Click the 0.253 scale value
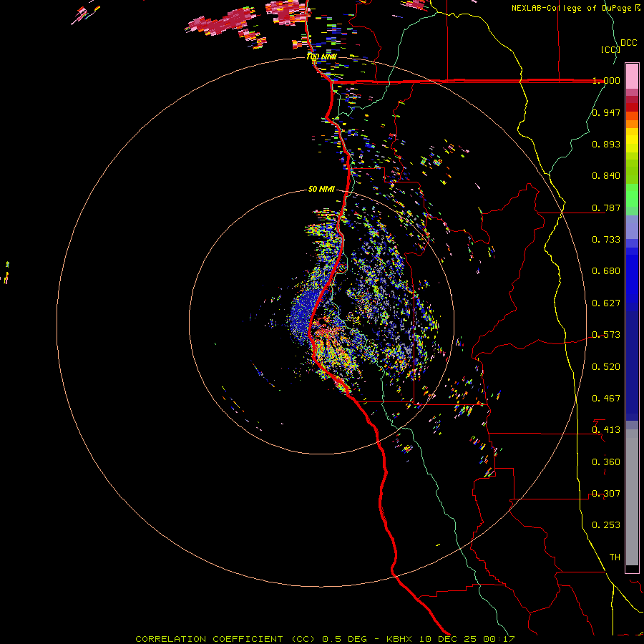Viewport: 644px width, 644px height. coord(606,525)
